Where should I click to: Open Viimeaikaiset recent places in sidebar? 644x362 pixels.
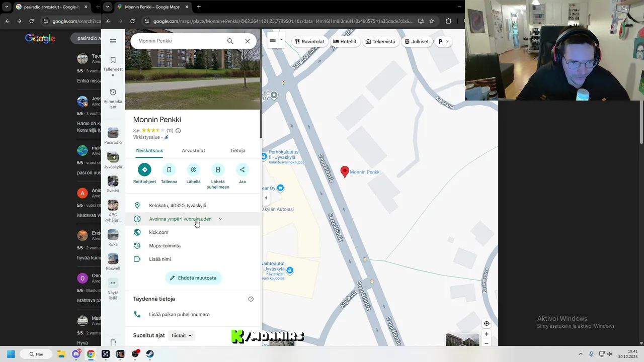[x=113, y=99]
